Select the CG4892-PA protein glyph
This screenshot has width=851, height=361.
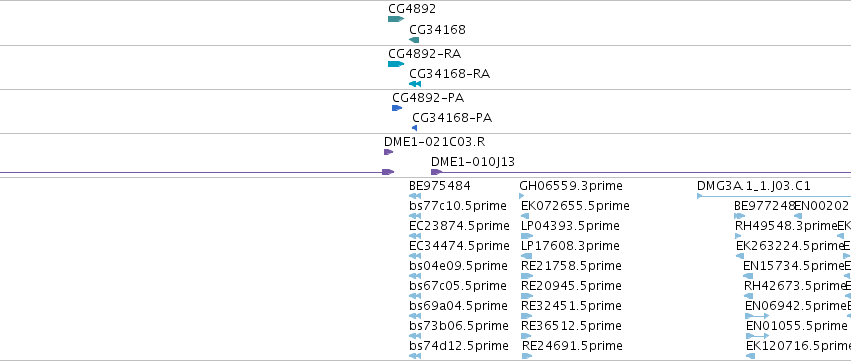397,108
